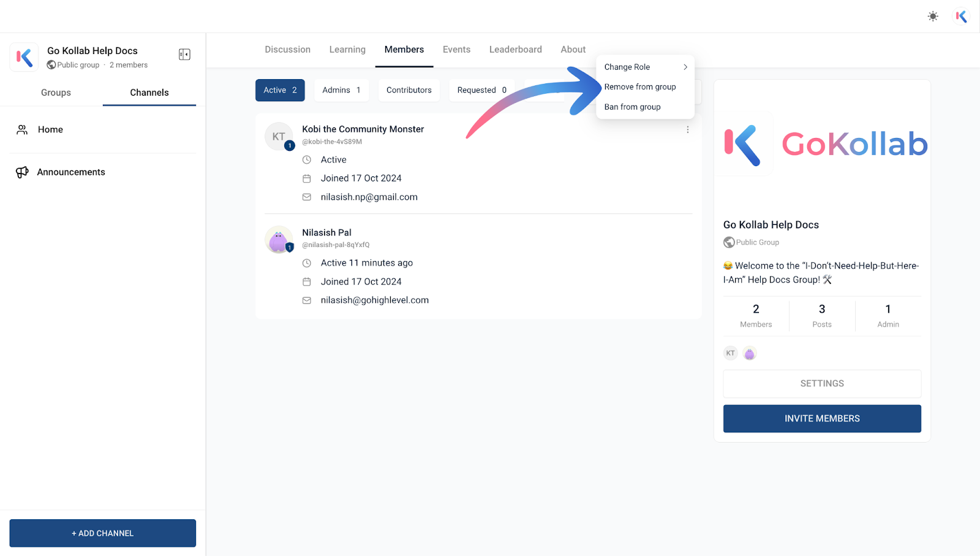Click the Home channel people icon
This screenshot has height=556, width=980.
pos(22,130)
